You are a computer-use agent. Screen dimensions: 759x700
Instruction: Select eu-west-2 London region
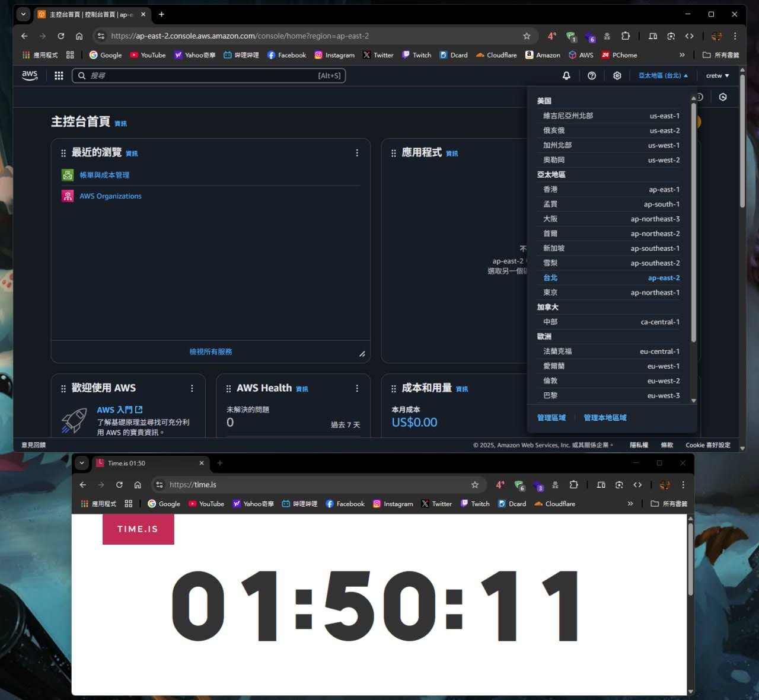[611, 381]
